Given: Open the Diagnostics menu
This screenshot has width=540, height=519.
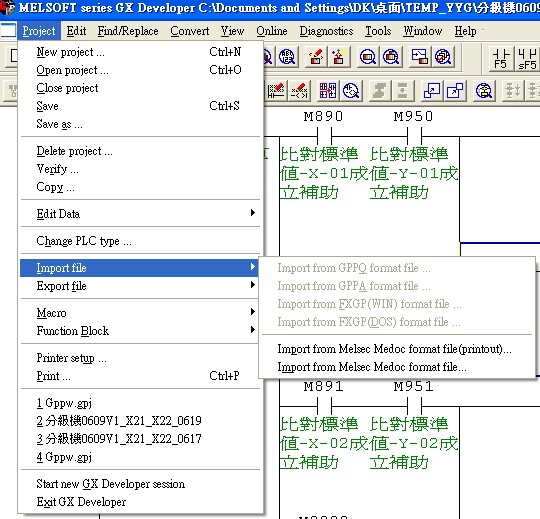Looking at the screenshot, I should (x=326, y=31).
